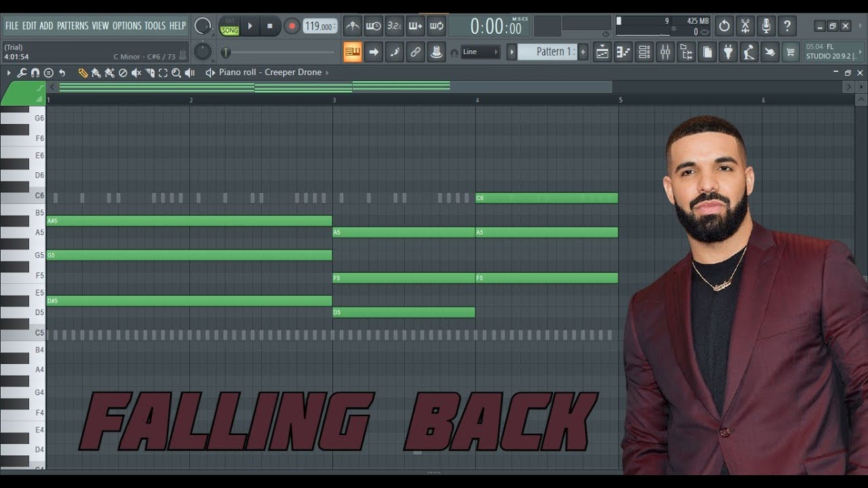Open the Browser view icon
This screenshot has height=488, width=868.
[x=686, y=52]
